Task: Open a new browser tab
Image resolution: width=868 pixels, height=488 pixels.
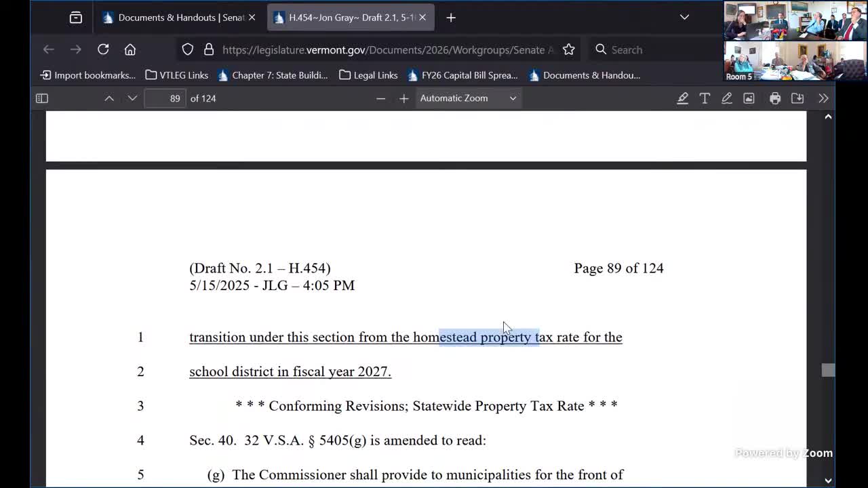Action: pos(451,18)
